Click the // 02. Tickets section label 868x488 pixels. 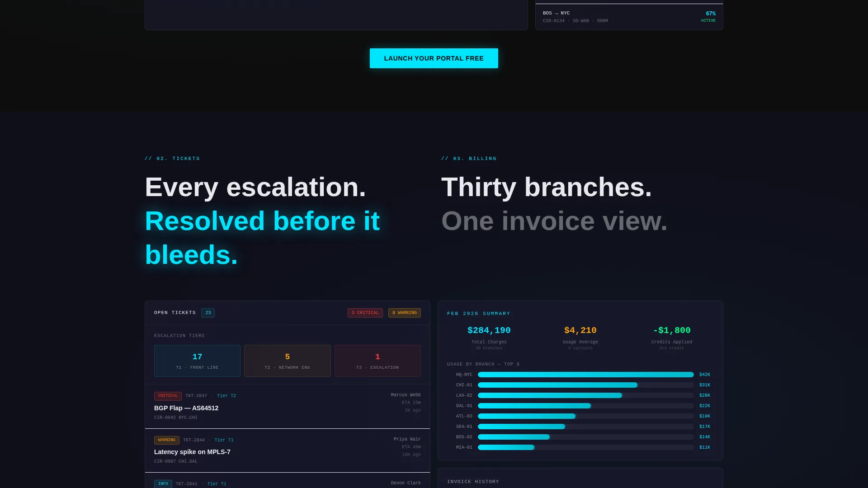coord(172,159)
